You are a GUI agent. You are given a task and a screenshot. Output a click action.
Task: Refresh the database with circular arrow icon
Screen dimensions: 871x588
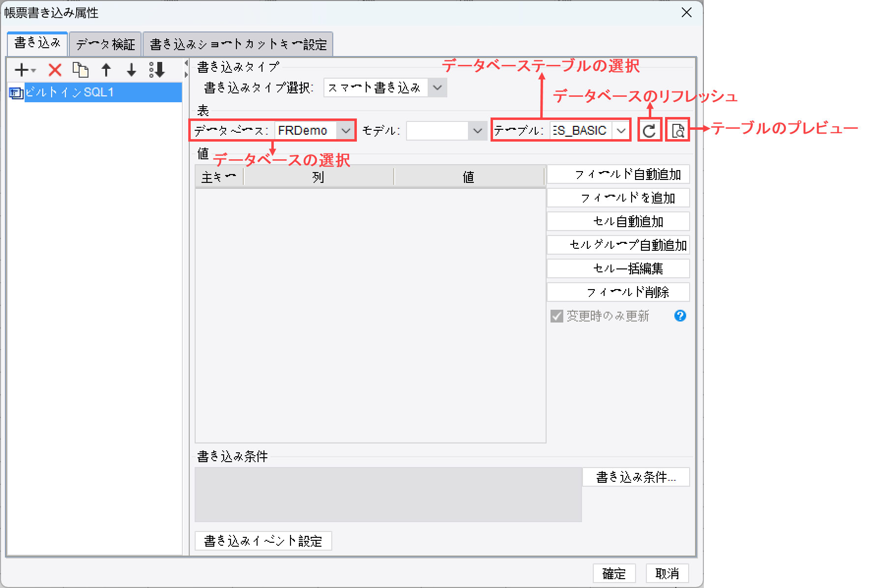(649, 130)
